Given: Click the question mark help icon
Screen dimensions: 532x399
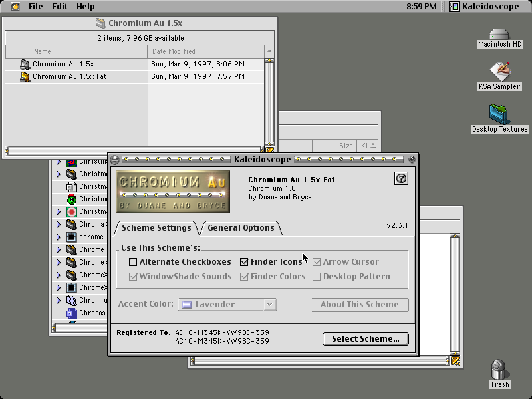Looking at the screenshot, I should pyautogui.click(x=401, y=178).
